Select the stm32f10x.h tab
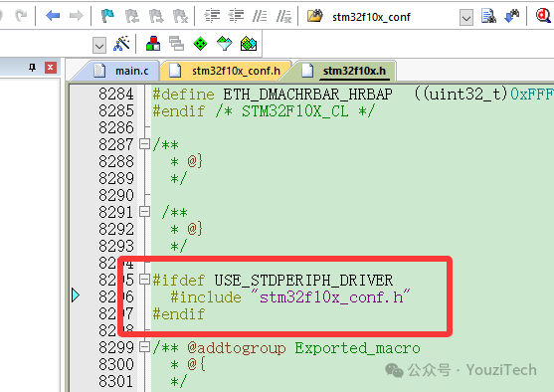The width and height of the screenshot is (554, 392). [345, 71]
